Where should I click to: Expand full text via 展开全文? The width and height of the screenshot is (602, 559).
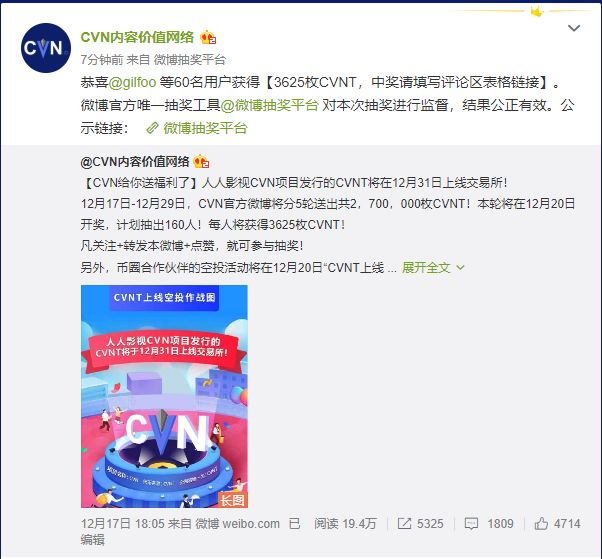point(426,267)
